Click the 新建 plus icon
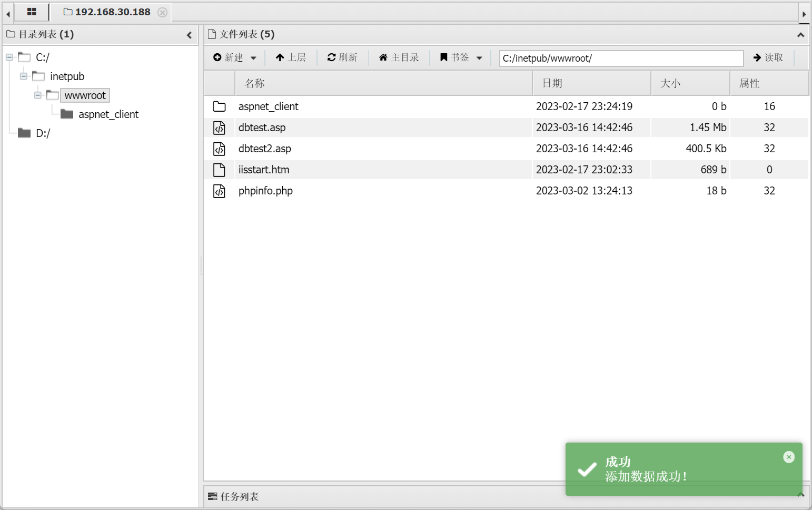 point(217,57)
